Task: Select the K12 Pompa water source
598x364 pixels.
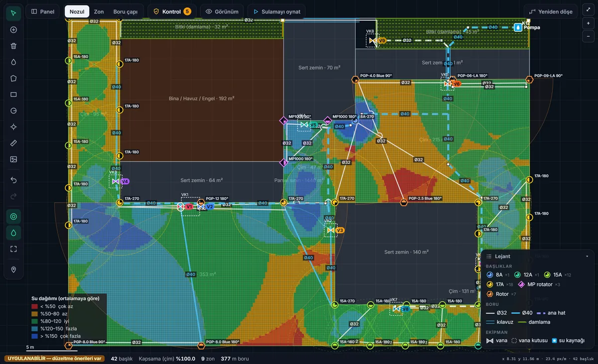Action: (x=518, y=27)
